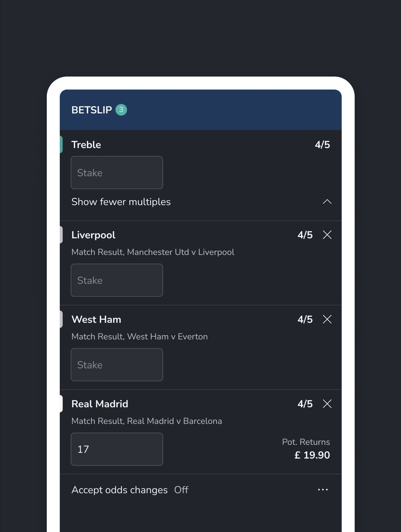The width and height of the screenshot is (401, 532).
Task: Click the Liverpool selection name
Action: click(x=93, y=235)
